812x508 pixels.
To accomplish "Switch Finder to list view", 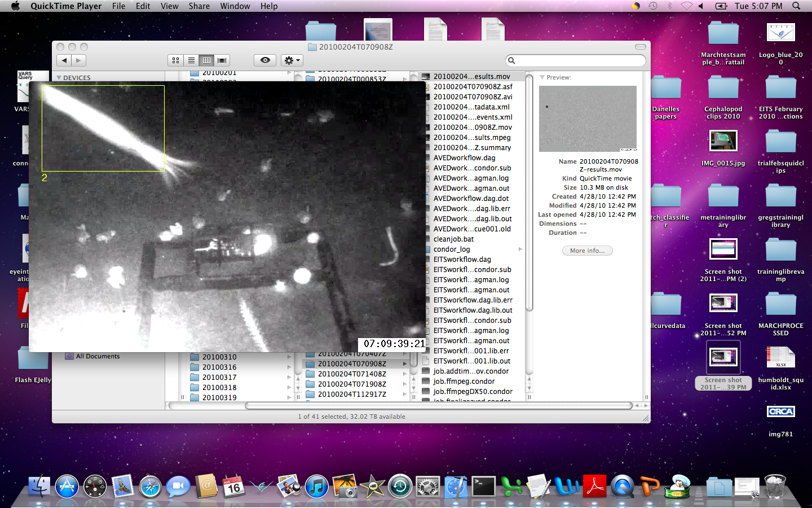I will (192, 60).
